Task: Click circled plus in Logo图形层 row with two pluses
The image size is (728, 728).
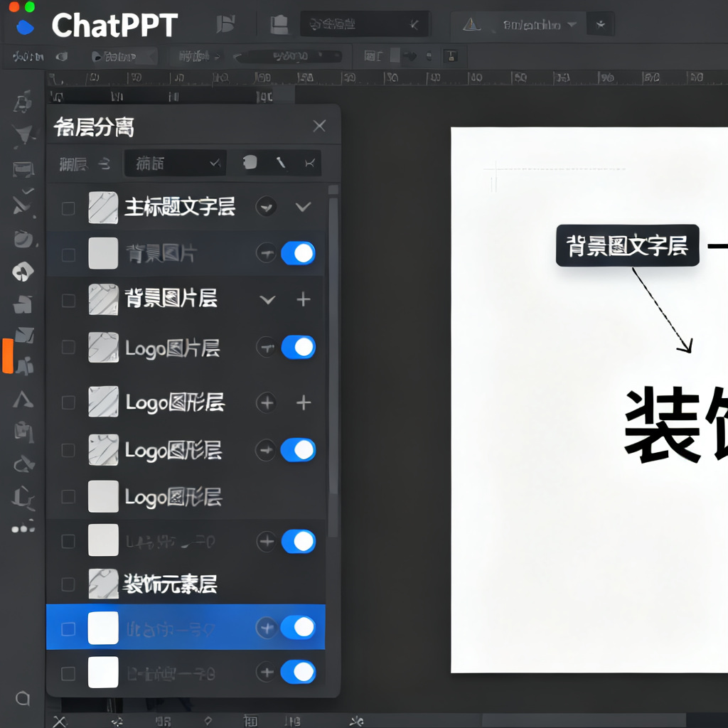Action: (267, 402)
